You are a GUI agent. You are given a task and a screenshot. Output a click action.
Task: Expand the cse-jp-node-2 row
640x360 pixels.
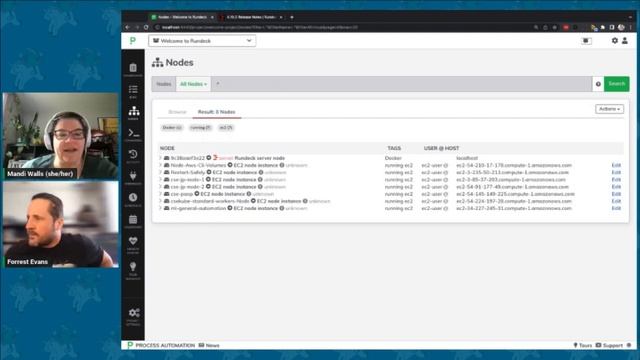(160, 187)
